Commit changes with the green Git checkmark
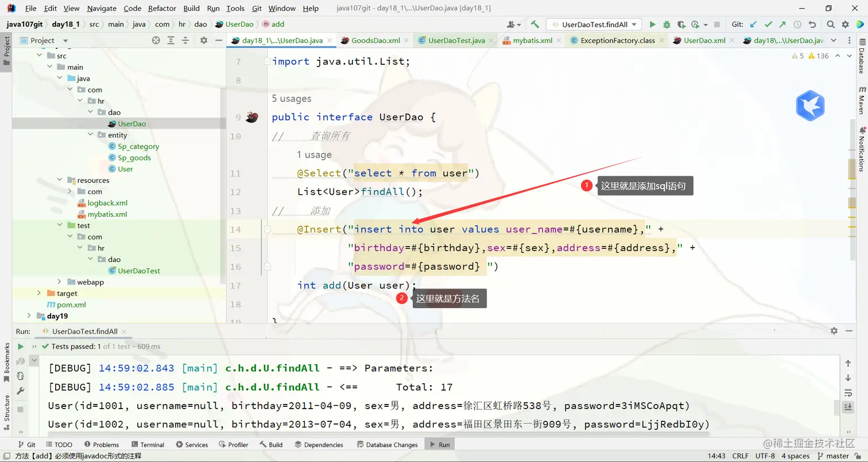 tap(768, 25)
